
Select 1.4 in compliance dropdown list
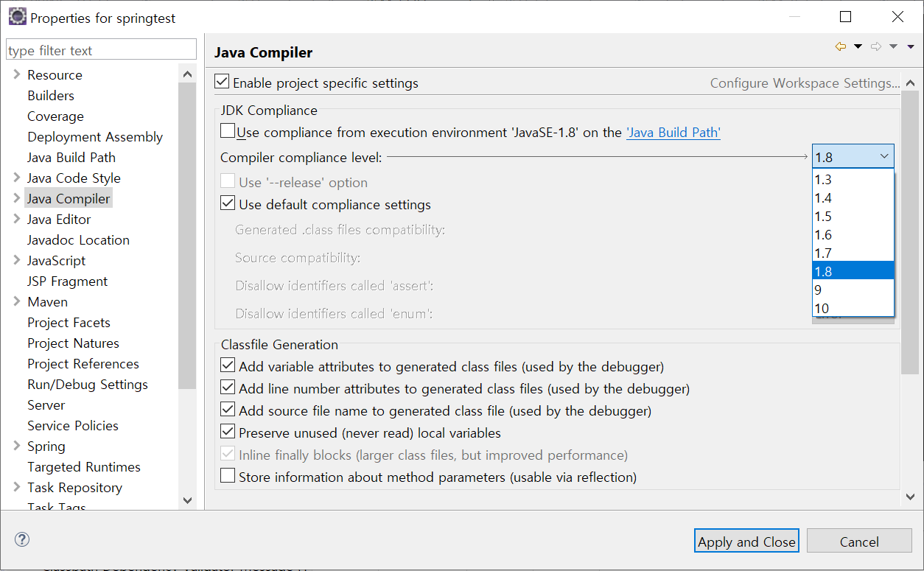[x=853, y=198]
